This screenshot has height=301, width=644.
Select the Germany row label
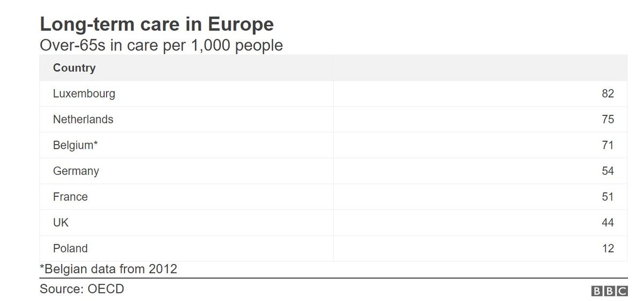pos(76,171)
